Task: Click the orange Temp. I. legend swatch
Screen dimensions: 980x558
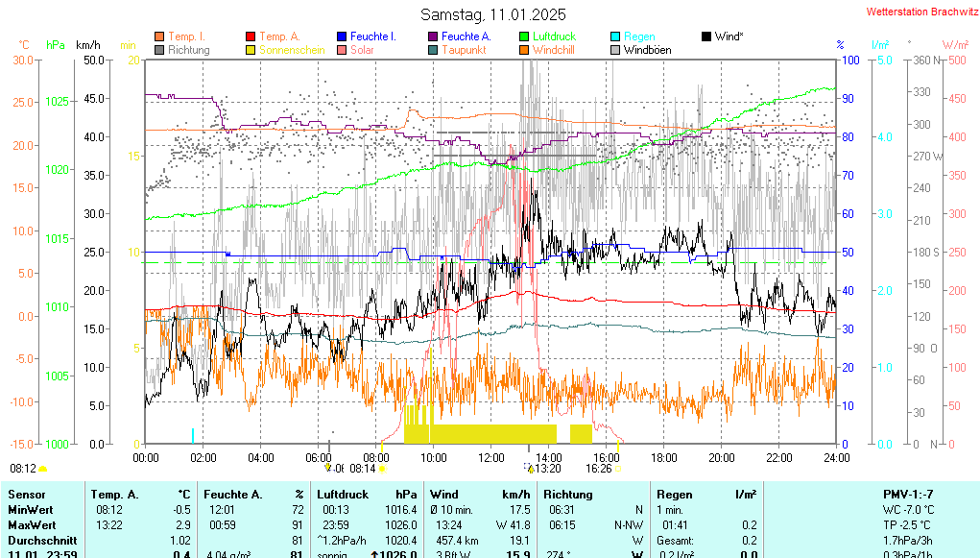Action: coord(159,36)
